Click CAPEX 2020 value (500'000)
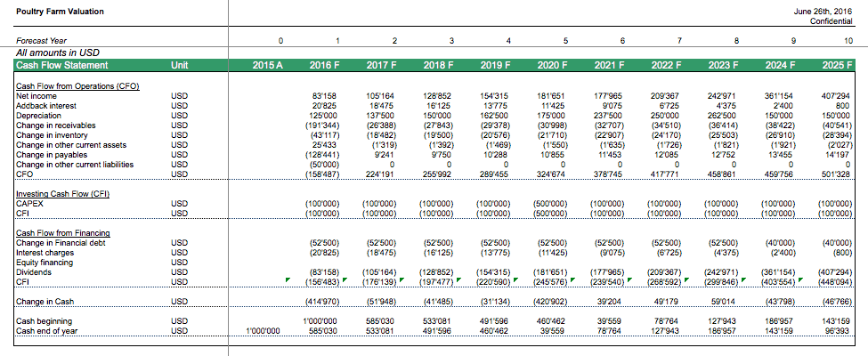 (550, 204)
